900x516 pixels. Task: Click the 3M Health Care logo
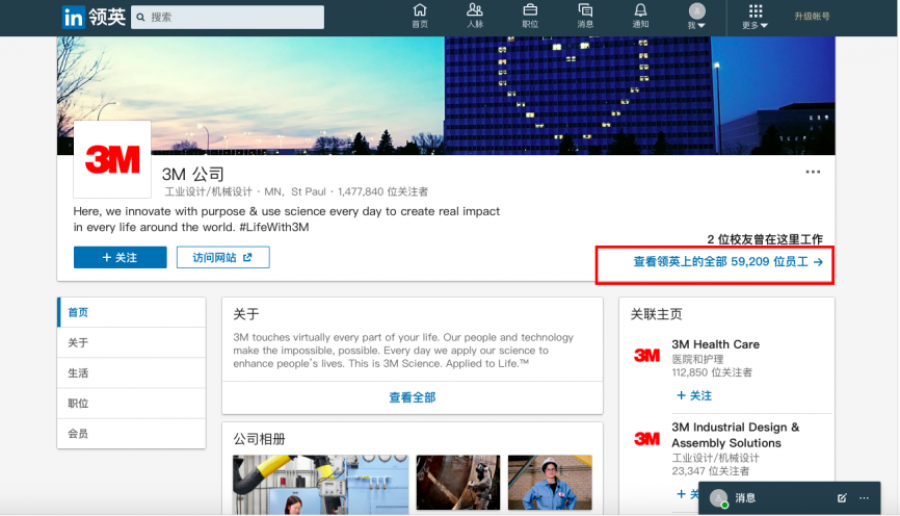647,355
